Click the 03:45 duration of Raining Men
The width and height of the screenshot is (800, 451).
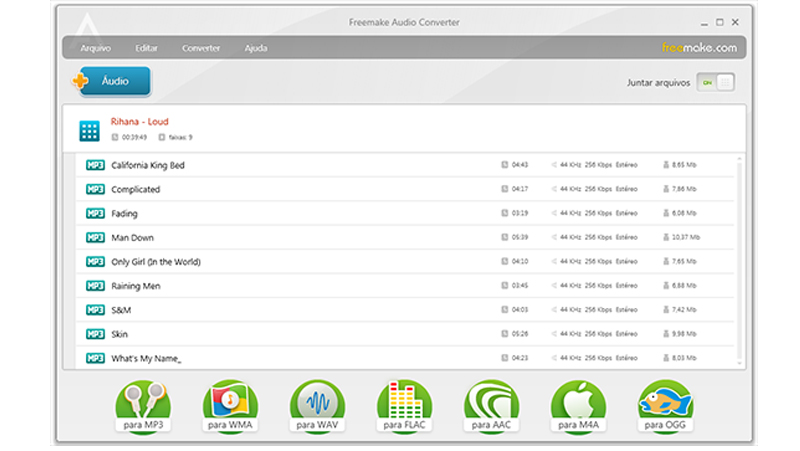[520, 286]
